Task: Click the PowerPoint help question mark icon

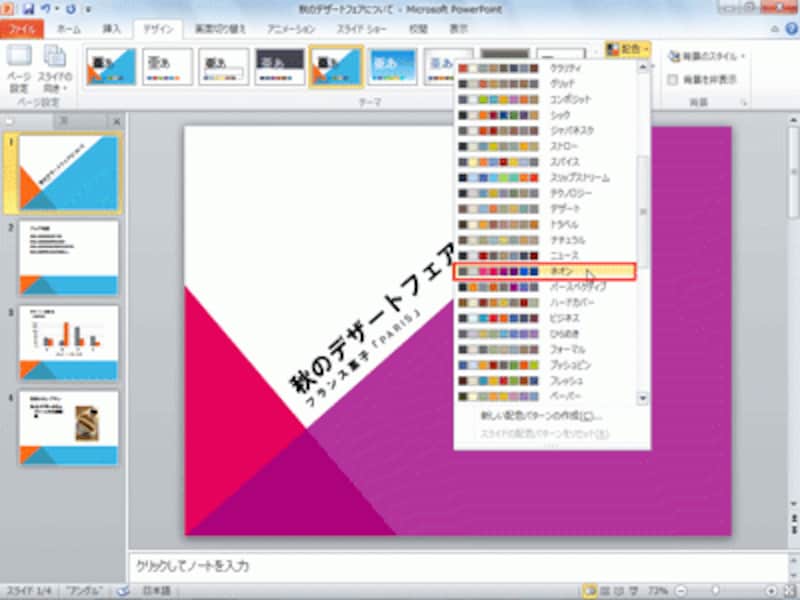Action: [x=791, y=29]
